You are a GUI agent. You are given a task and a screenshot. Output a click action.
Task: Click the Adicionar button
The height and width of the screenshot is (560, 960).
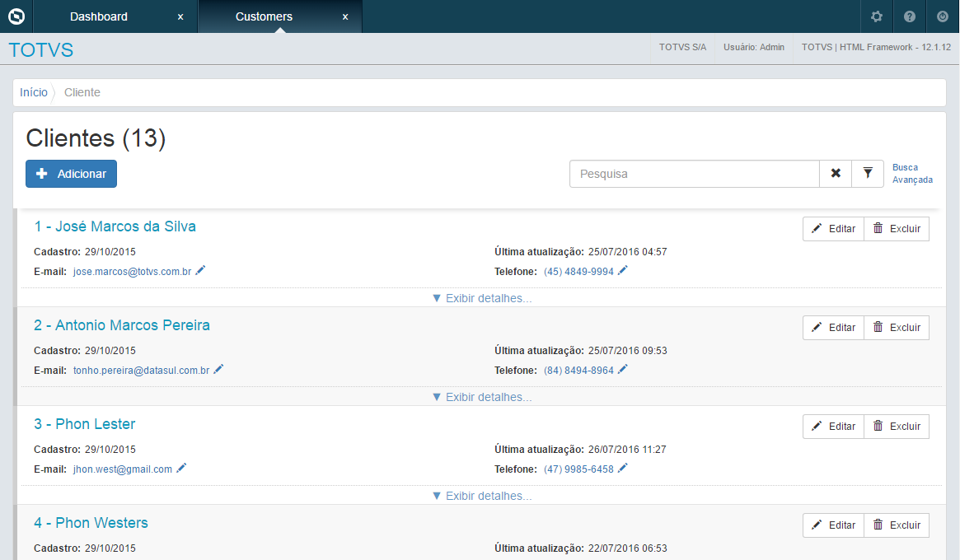[71, 174]
